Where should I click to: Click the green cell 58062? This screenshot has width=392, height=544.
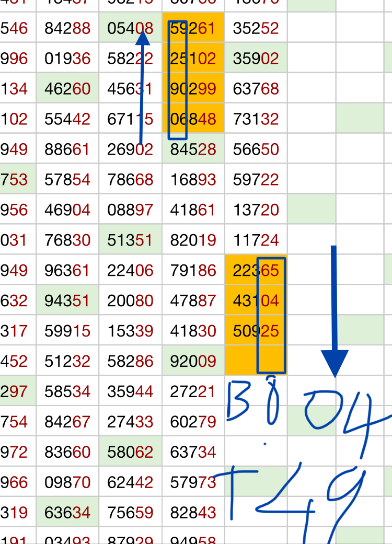[x=131, y=451]
